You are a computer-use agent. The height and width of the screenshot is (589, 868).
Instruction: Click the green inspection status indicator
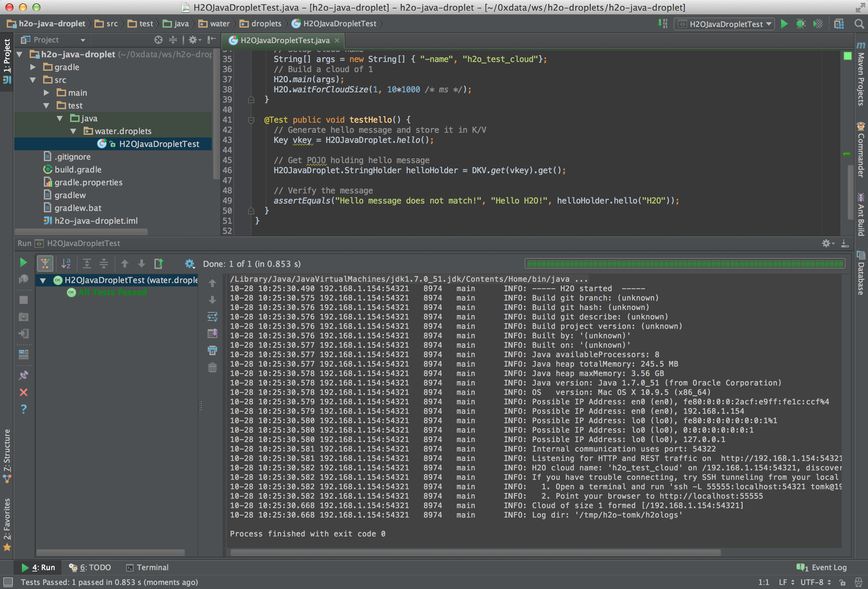pos(847,56)
